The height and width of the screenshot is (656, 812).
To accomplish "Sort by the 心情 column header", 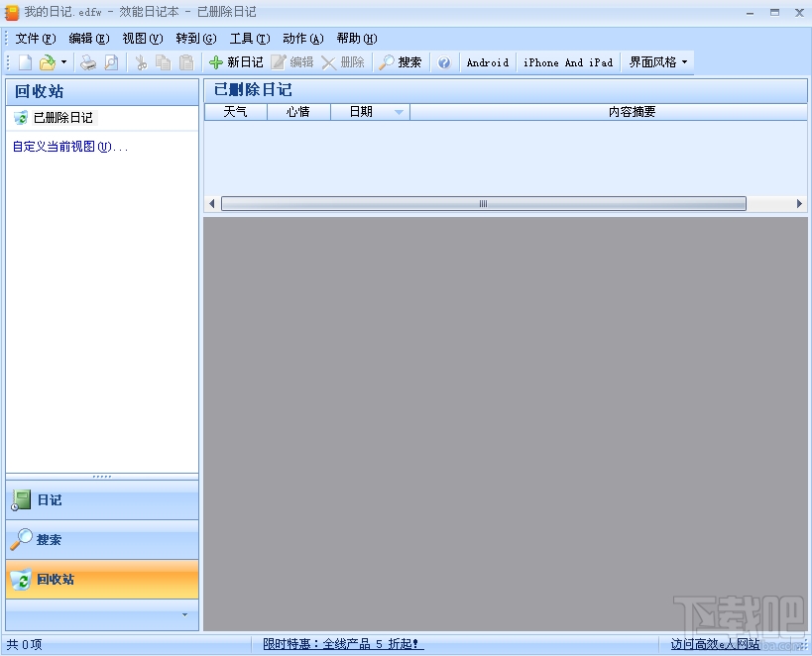I will coord(298,112).
